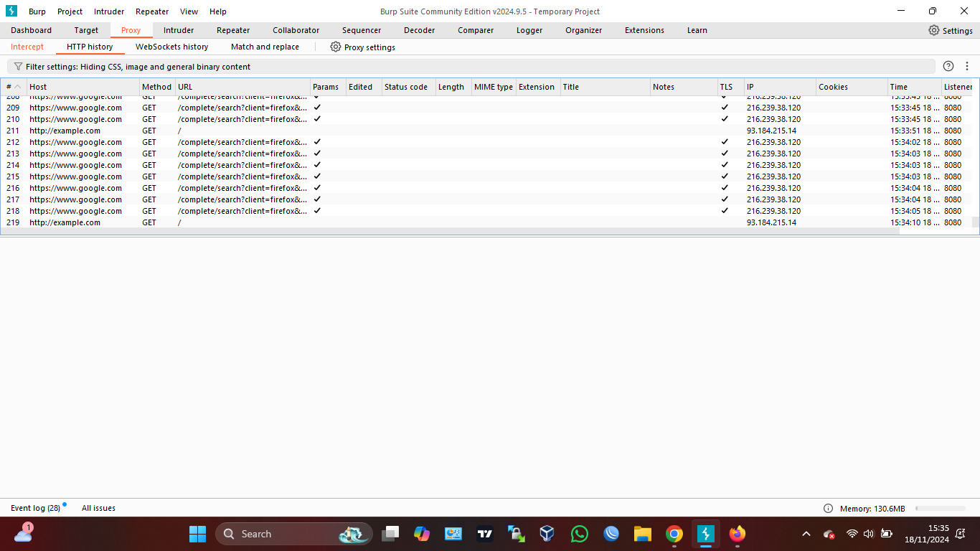Open the Intruder menu

click(x=109, y=11)
